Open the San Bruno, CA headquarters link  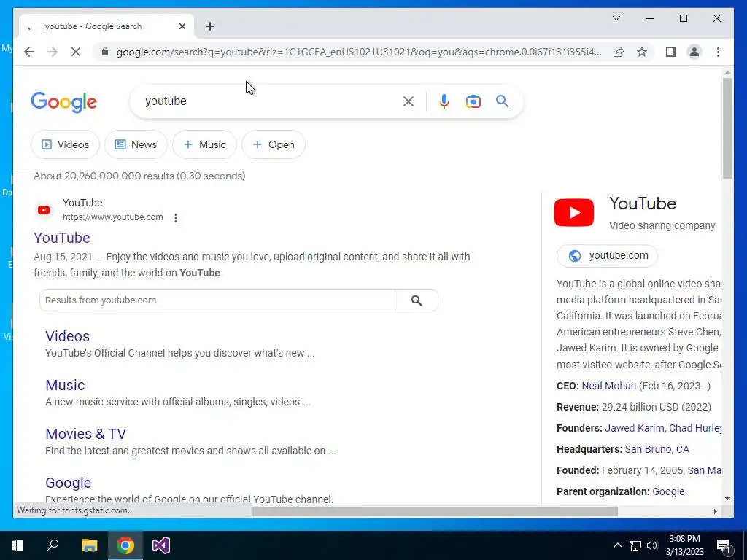point(657,449)
